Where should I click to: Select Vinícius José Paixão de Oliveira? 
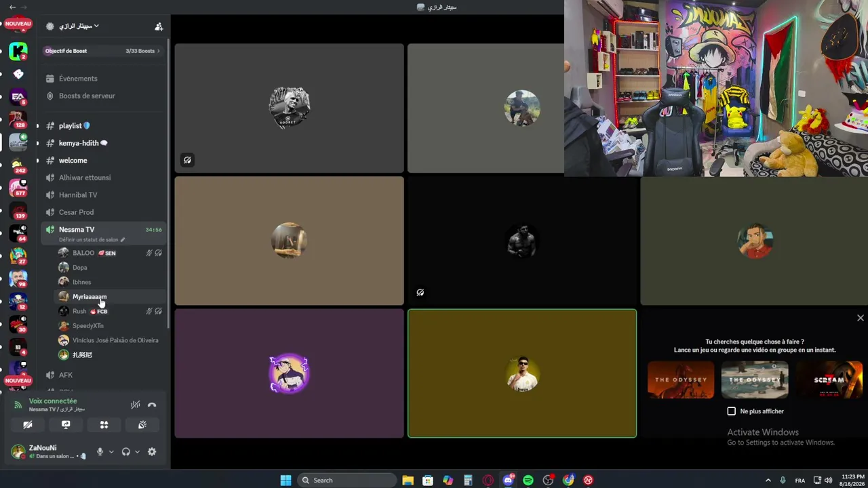pyautogui.click(x=111, y=340)
